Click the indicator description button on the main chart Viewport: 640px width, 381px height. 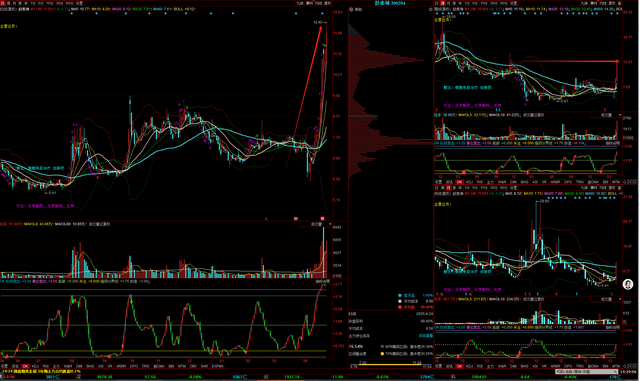tap(323, 281)
